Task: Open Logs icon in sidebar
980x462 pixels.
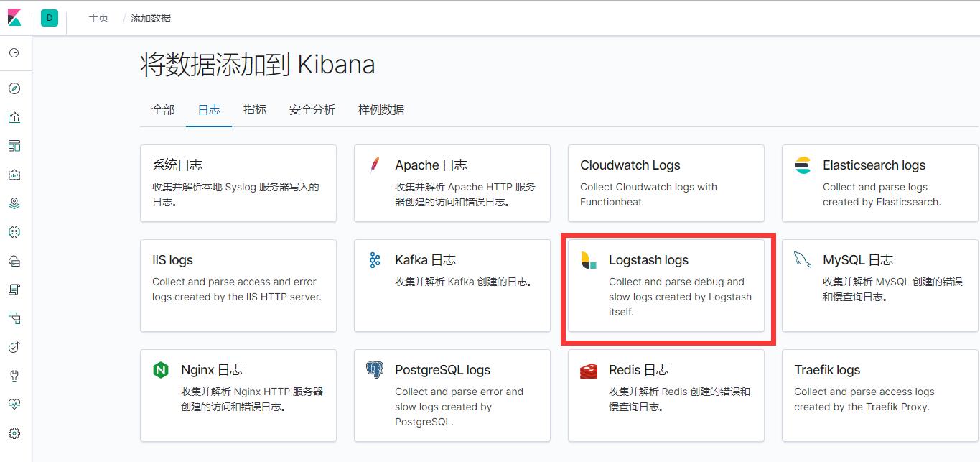Action: [x=14, y=290]
